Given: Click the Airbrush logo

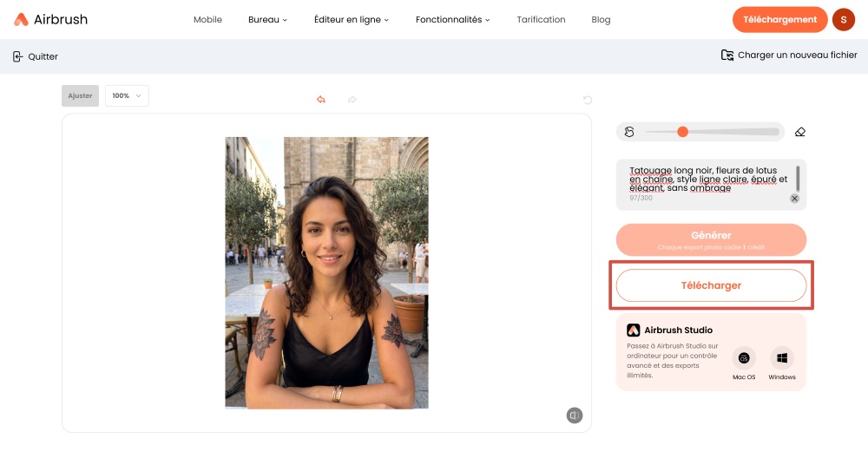Looking at the screenshot, I should tap(51, 19).
